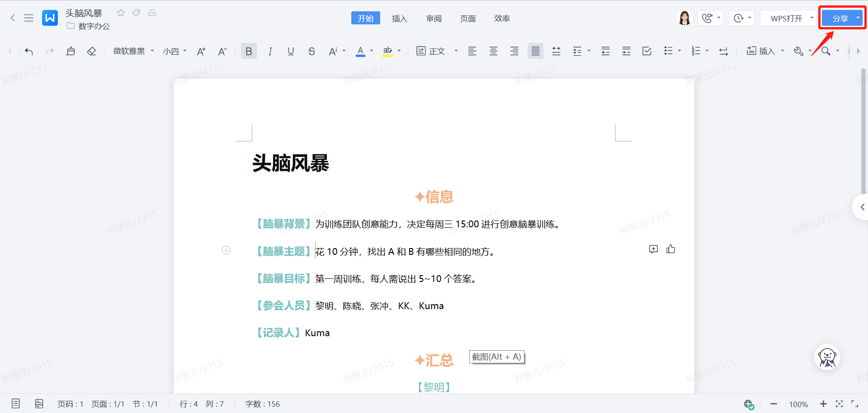Toggle bulleted list
The height and width of the screenshot is (413, 868).
coord(668,51)
